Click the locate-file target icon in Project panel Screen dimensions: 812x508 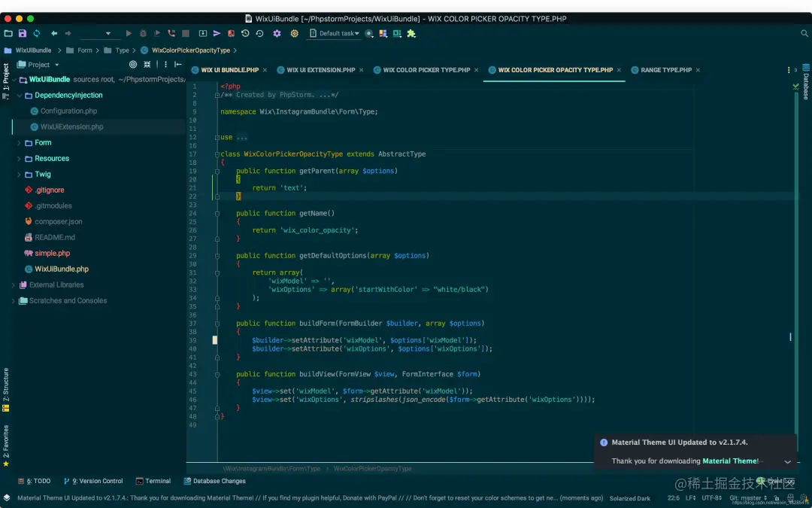tap(133, 64)
